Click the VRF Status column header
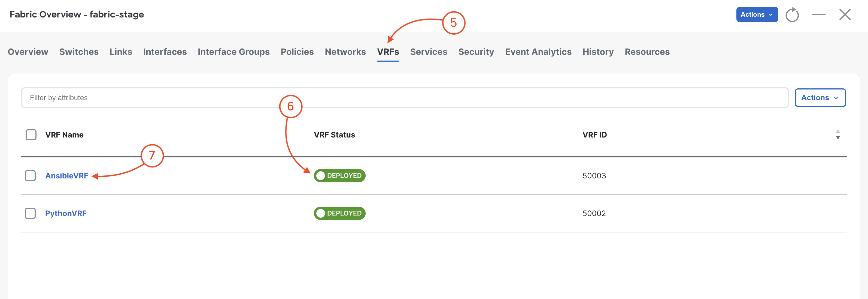The width and height of the screenshot is (868, 299). tap(334, 135)
